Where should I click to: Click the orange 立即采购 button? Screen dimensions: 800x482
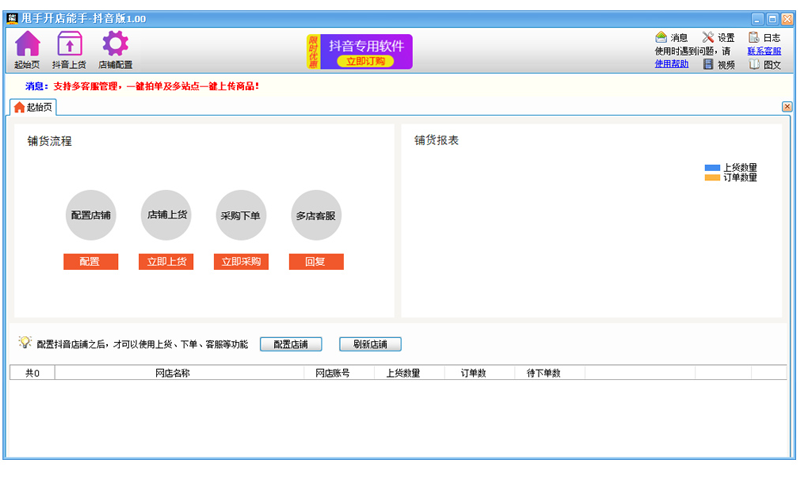click(x=241, y=262)
